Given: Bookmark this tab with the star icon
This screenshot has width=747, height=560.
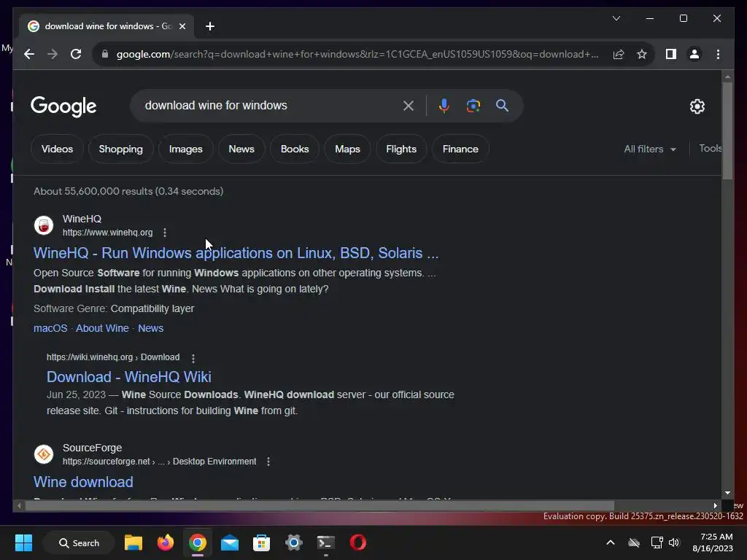Looking at the screenshot, I should point(642,54).
